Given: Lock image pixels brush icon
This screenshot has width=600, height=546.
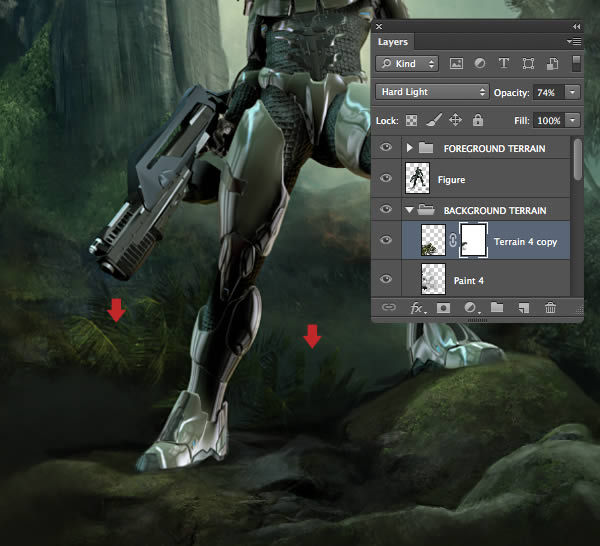Looking at the screenshot, I should [x=434, y=120].
